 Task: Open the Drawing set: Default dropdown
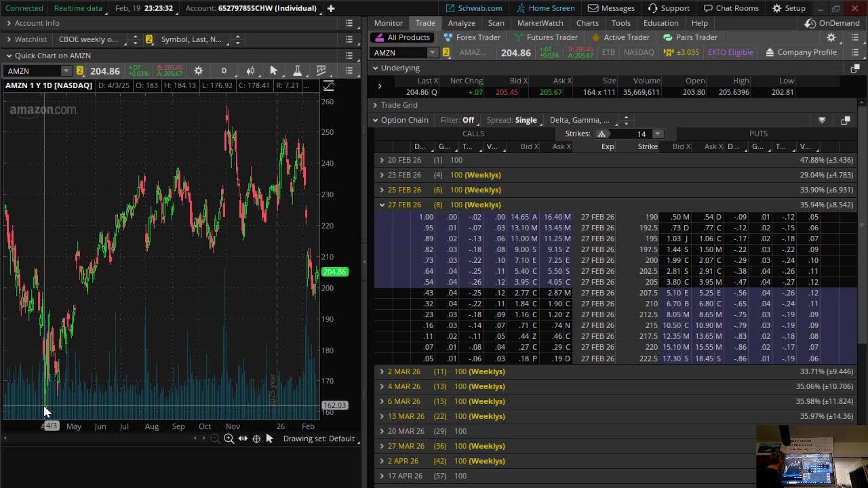(x=321, y=439)
